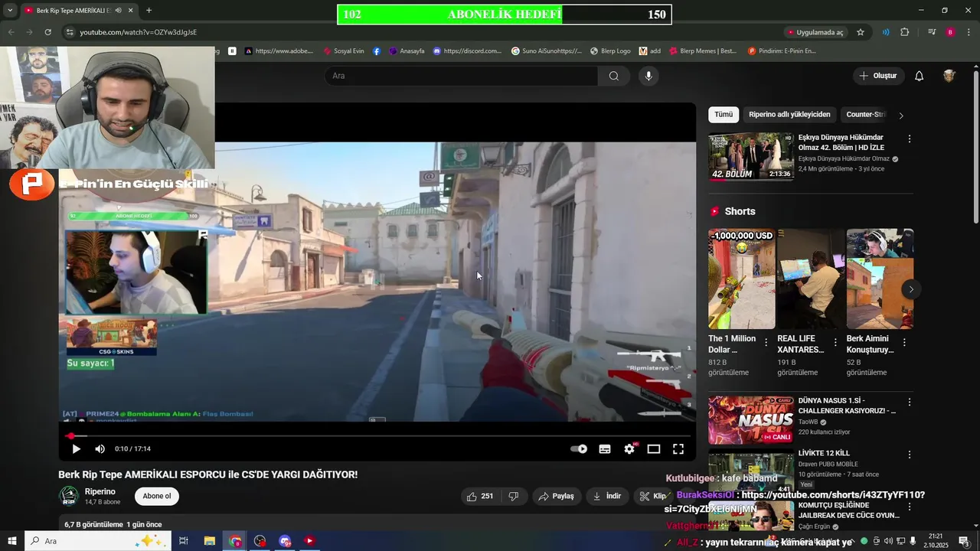Switch to theater mode

(x=654, y=449)
